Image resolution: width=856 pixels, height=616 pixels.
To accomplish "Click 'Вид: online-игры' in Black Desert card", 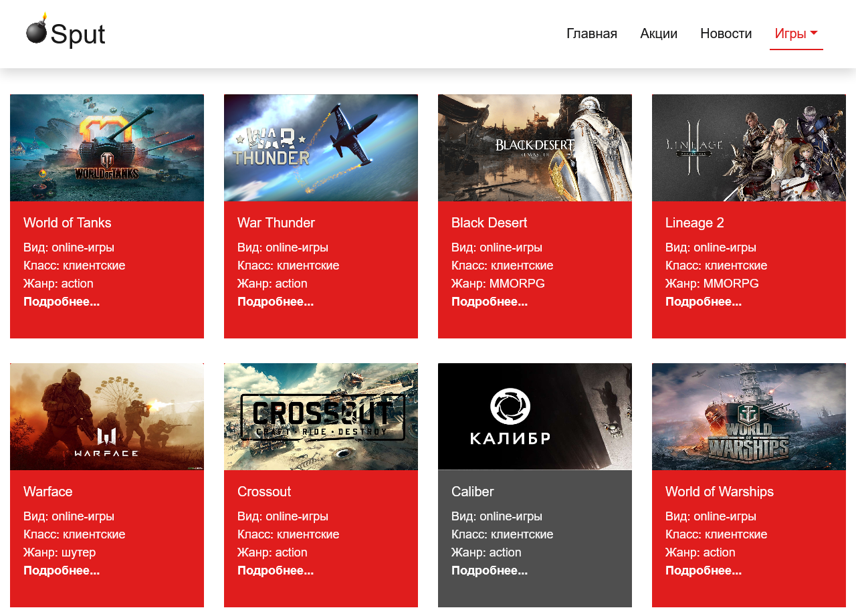I will tap(497, 247).
